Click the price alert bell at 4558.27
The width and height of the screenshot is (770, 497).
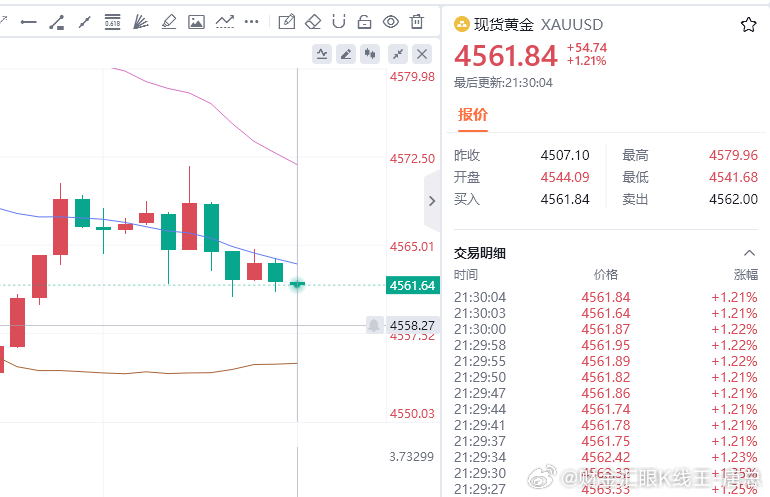pyautogui.click(x=374, y=325)
